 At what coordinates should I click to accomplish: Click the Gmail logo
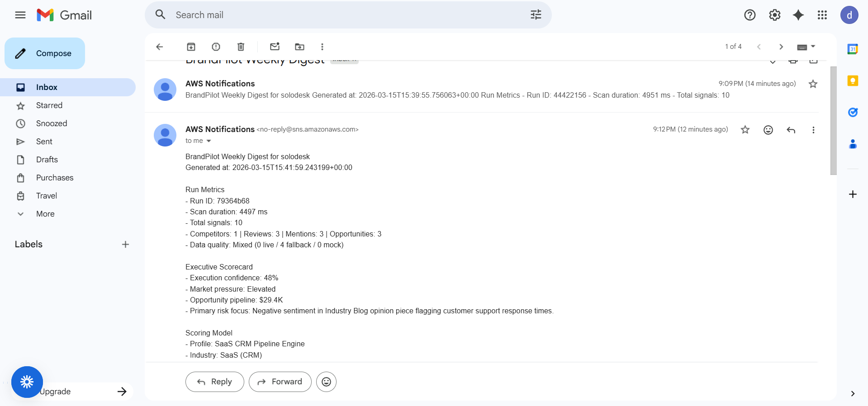[x=64, y=15]
